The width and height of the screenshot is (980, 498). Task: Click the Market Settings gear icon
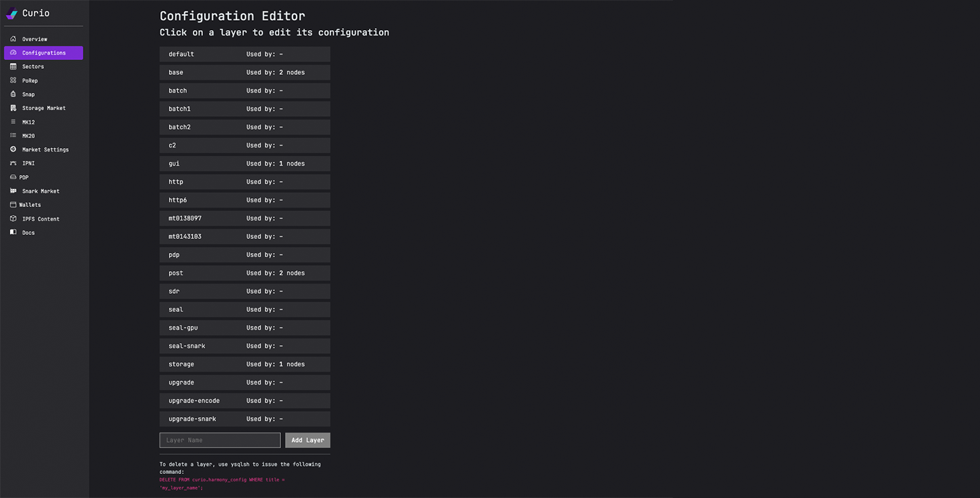pos(13,149)
